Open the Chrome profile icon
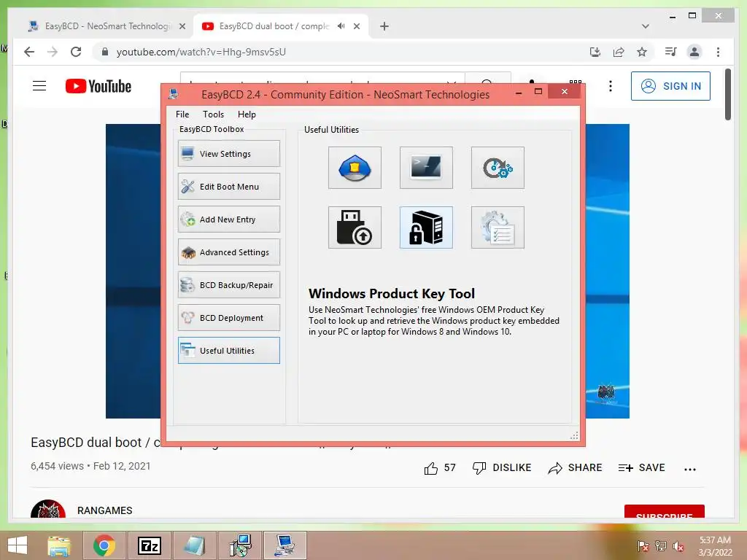This screenshot has width=747, height=560. coord(694,52)
